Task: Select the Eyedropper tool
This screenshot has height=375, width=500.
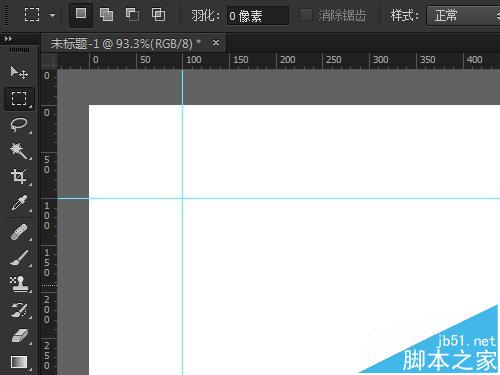Action: (x=19, y=203)
